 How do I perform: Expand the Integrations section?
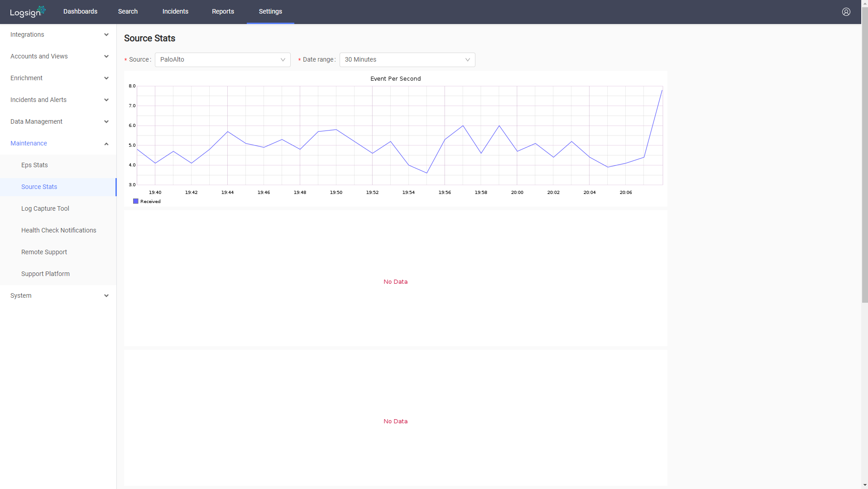coord(58,34)
